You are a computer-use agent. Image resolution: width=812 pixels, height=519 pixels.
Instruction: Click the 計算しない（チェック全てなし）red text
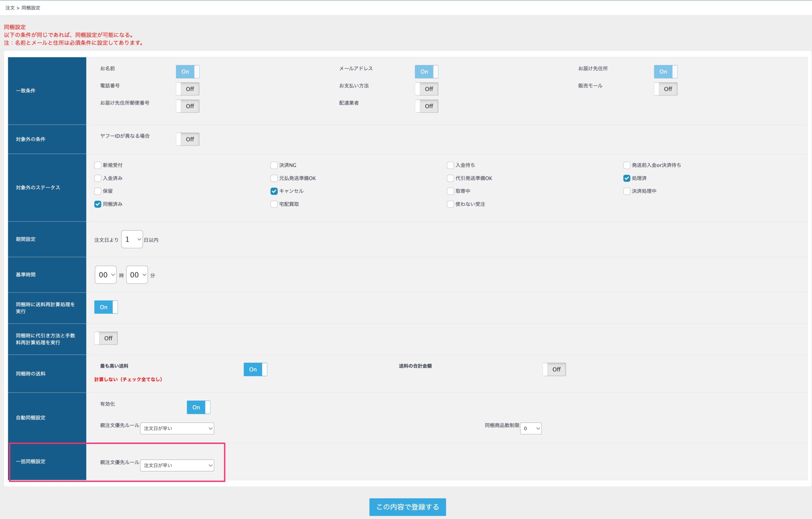(x=128, y=380)
